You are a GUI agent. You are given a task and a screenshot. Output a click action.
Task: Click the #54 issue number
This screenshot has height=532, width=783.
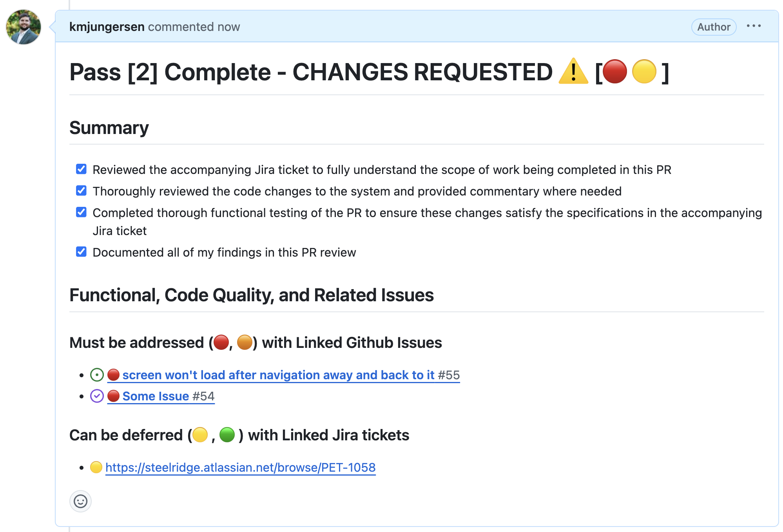pyautogui.click(x=202, y=396)
